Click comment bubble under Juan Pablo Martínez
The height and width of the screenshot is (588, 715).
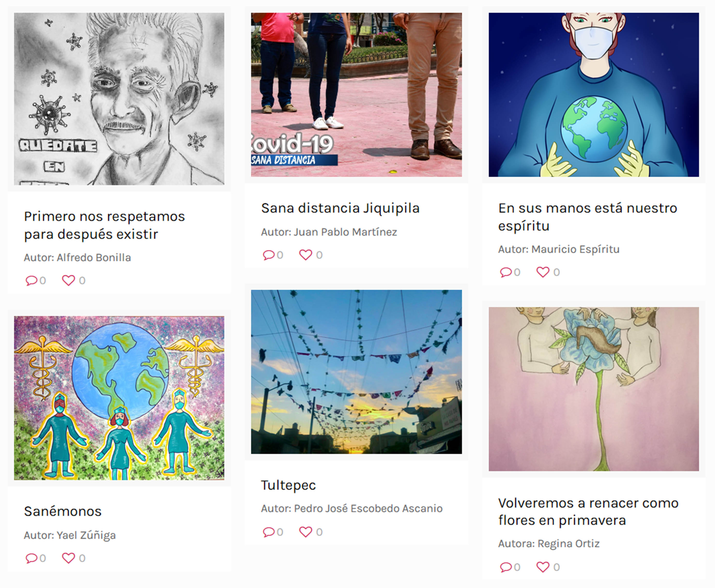pos(268,255)
